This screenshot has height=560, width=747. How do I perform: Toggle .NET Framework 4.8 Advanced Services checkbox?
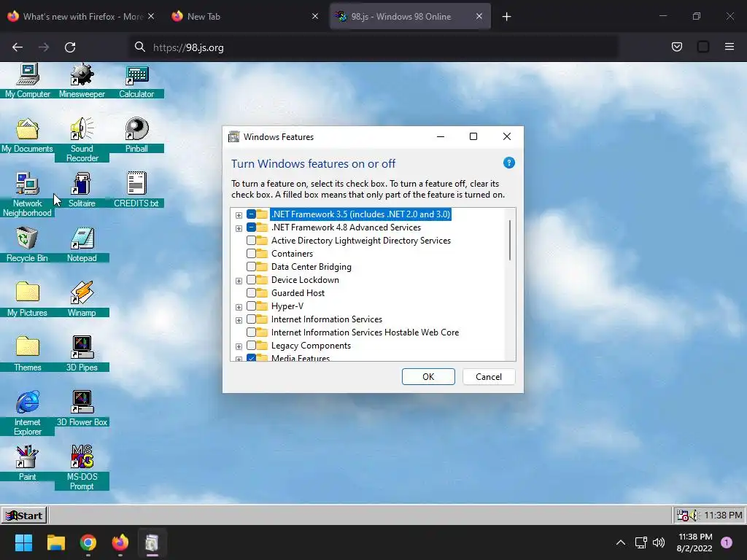pyautogui.click(x=251, y=227)
